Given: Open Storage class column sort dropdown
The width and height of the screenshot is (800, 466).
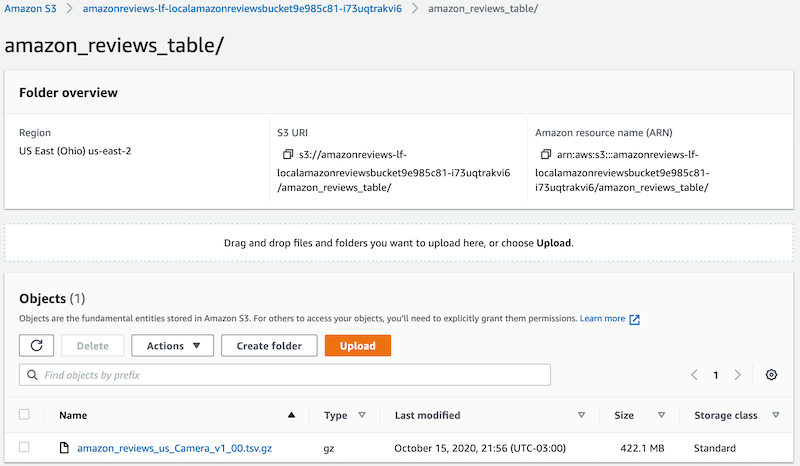Looking at the screenshot, I should 776,415.
